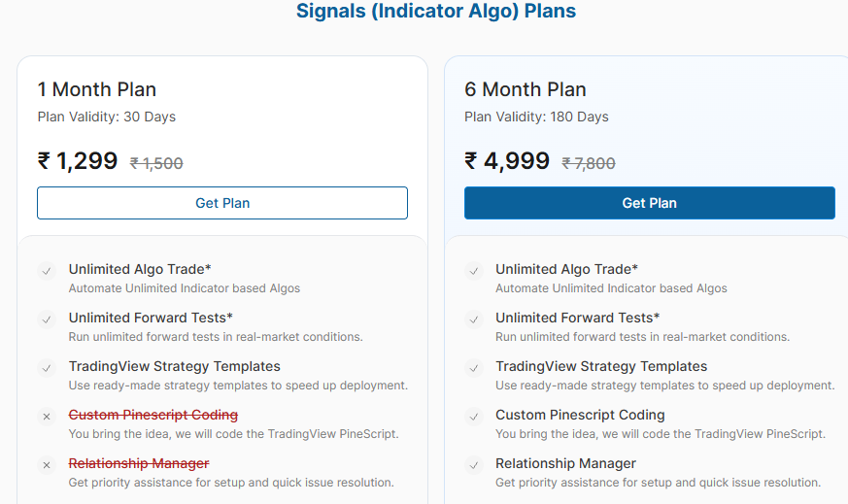Click checkmark icon beside Unlimited Forward Tests, 6 Month

[474, 319]
